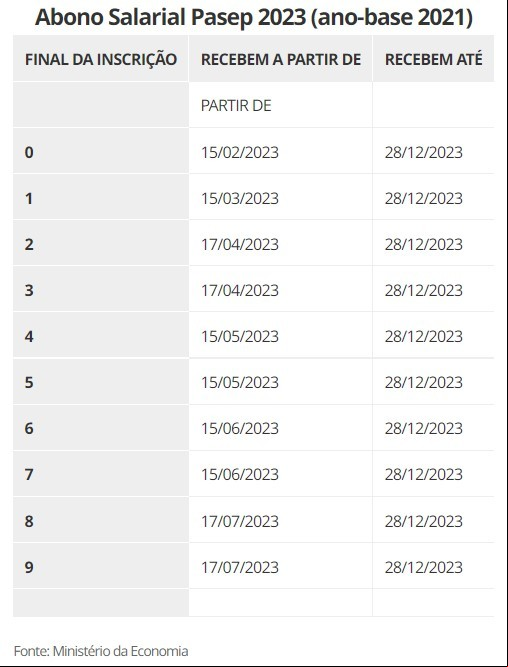Screen dimensions: 508x667
Task: Select the RECEBEM ATÉ column header
Action: click(434, 59)
